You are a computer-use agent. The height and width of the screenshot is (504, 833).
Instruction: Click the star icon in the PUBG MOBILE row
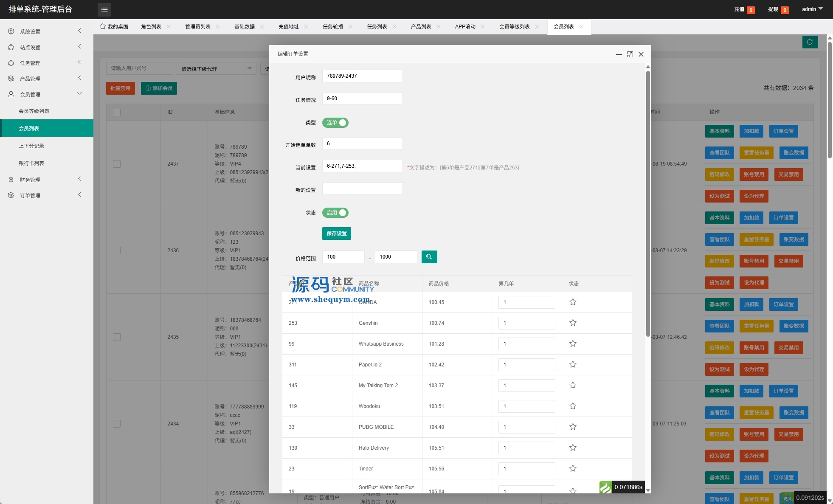573,427
